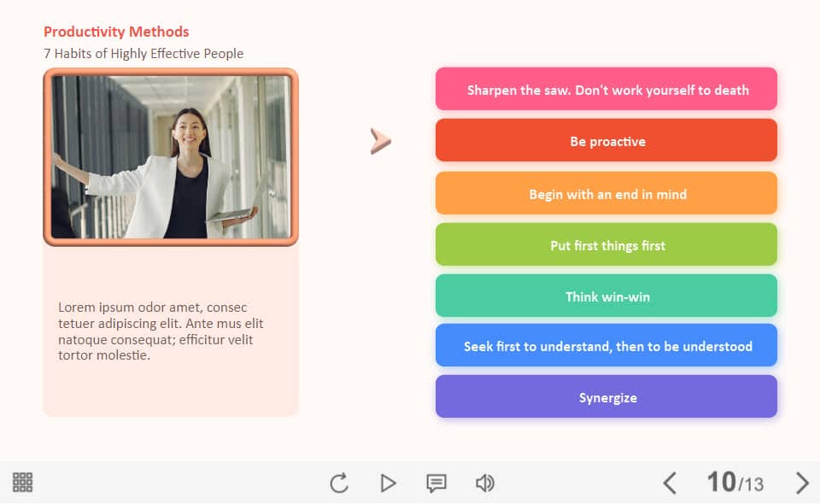Open the slide grid menu icon
This screenshot has width=820, height=504.
[23, 483]
